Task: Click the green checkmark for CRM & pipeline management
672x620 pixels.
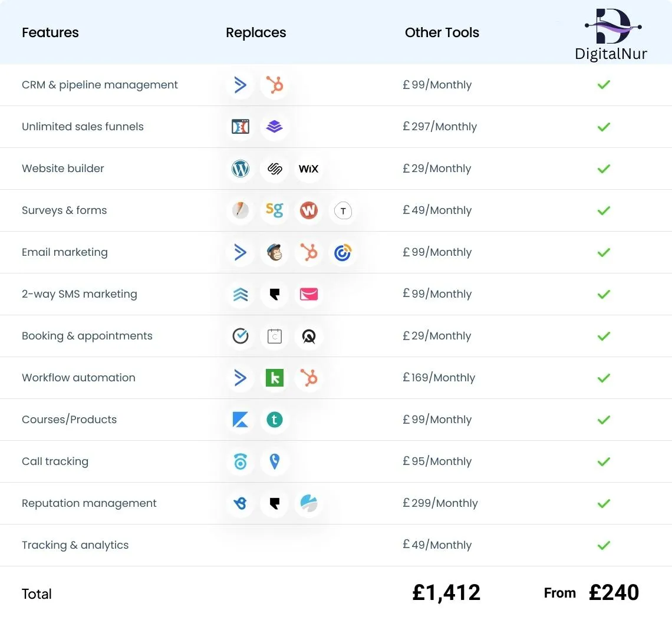Action: click(604, 85)
